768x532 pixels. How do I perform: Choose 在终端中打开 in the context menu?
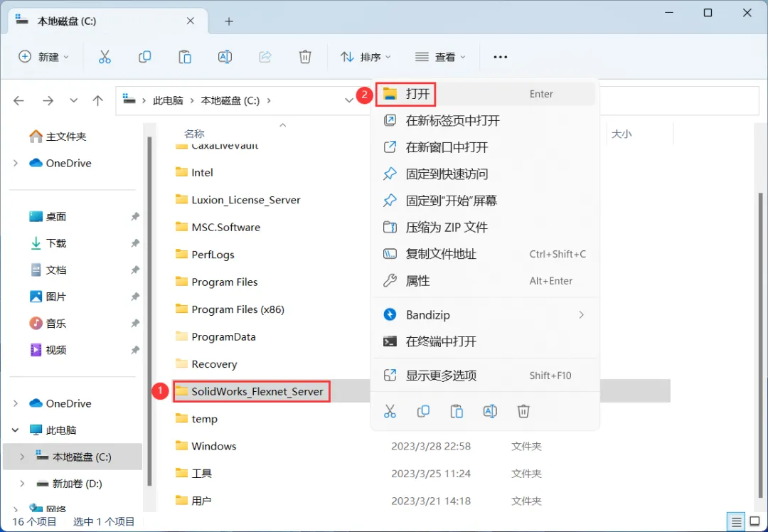tap(485, 341)
